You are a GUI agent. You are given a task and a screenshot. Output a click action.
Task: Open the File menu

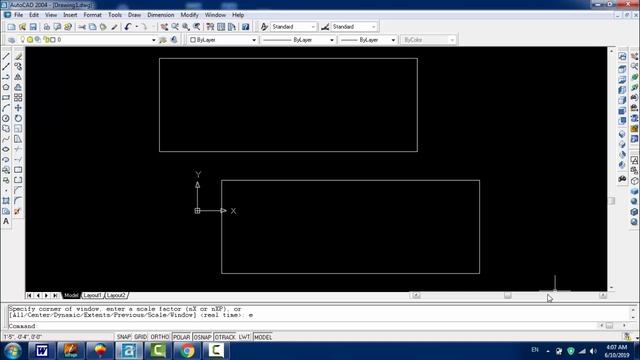coord(18,15)
